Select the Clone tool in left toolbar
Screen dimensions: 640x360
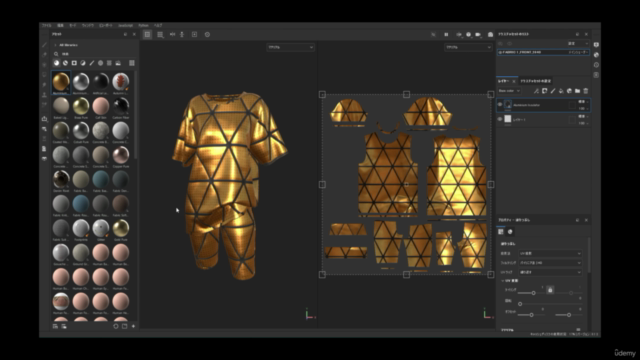point(44,94)
